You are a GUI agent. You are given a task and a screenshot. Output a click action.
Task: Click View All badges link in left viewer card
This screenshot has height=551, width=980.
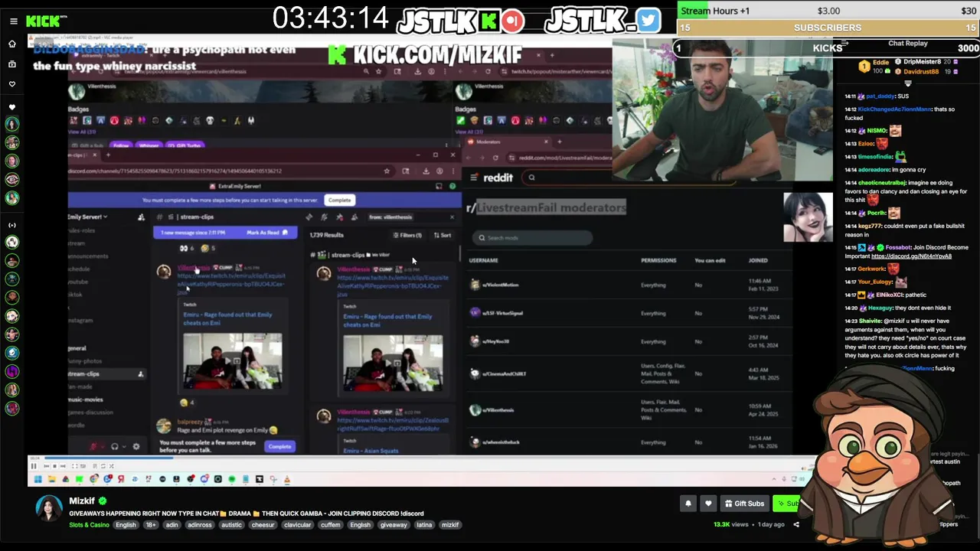[x=82, y=132]
